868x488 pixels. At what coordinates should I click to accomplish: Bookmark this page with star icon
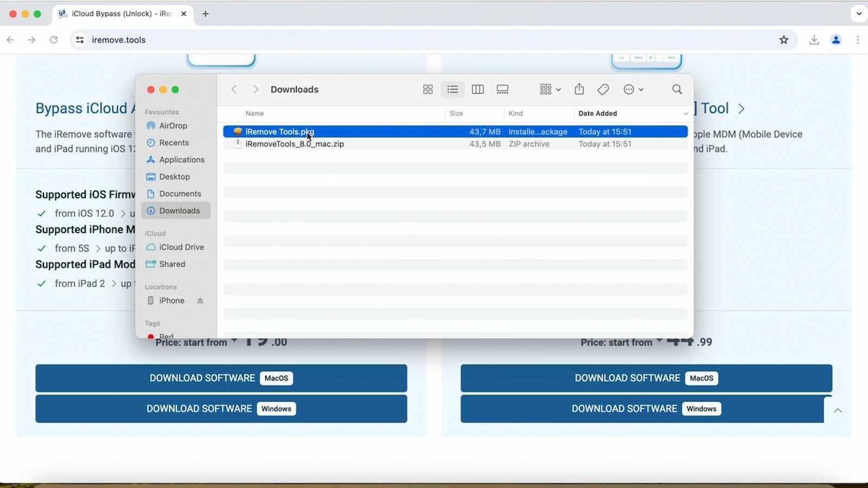pos(783,40)
